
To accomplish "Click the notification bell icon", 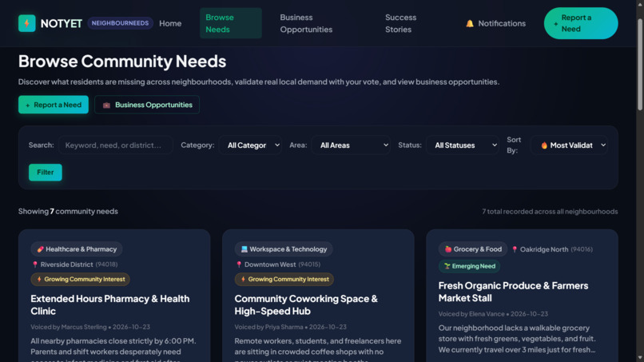I will point(470,23).
